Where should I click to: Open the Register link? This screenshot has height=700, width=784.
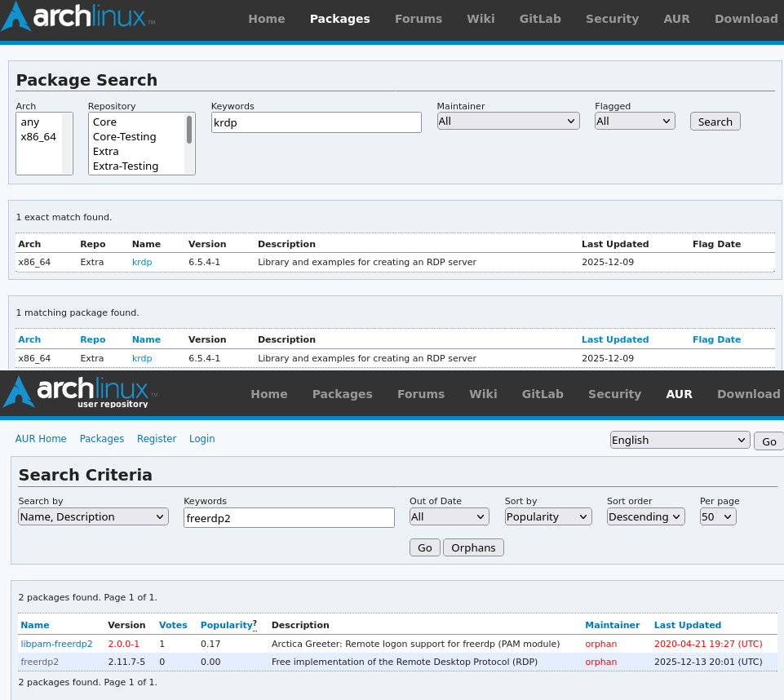coord(157,438)
